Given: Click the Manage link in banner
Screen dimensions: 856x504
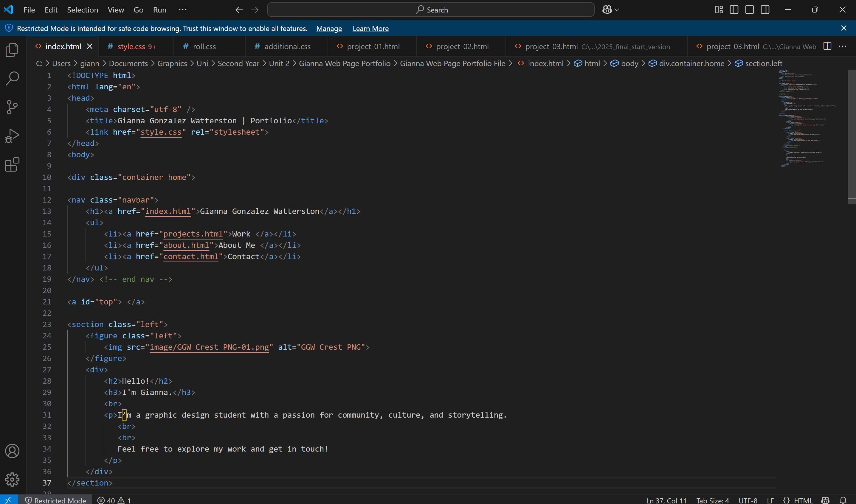Looking at the screenshot, I should pos(329,29).
